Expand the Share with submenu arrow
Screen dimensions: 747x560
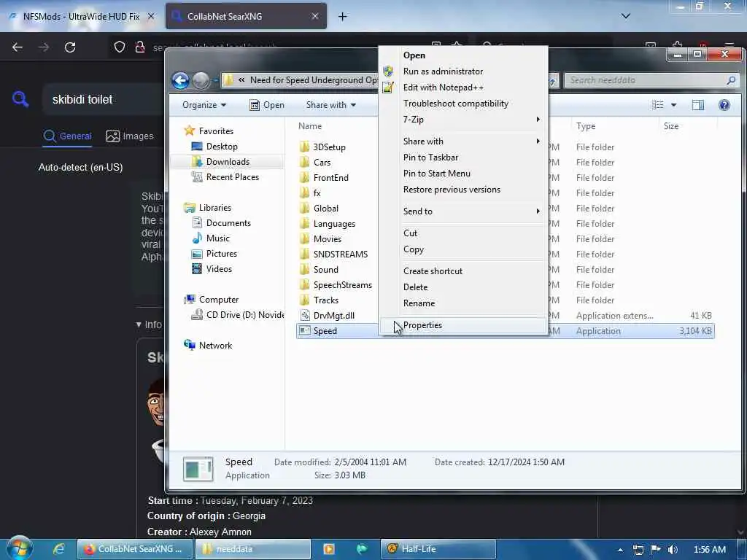tap(538, 141)
